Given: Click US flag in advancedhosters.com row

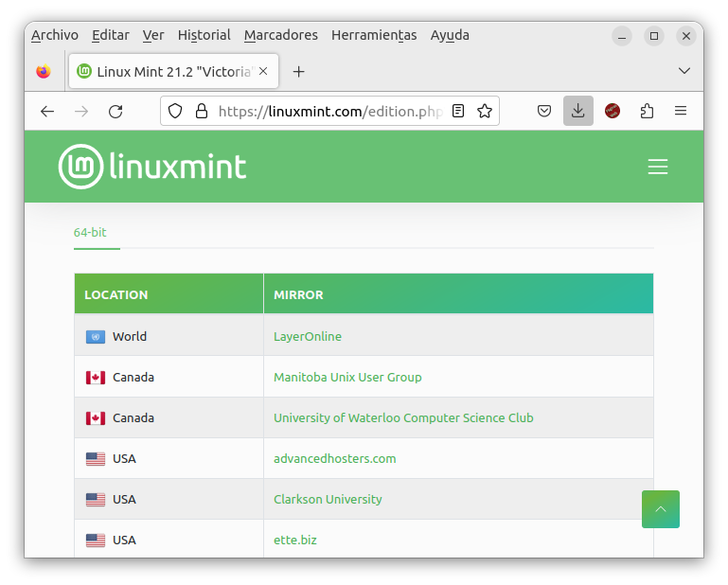Looking at the screenshot, I should coord(96,459).
